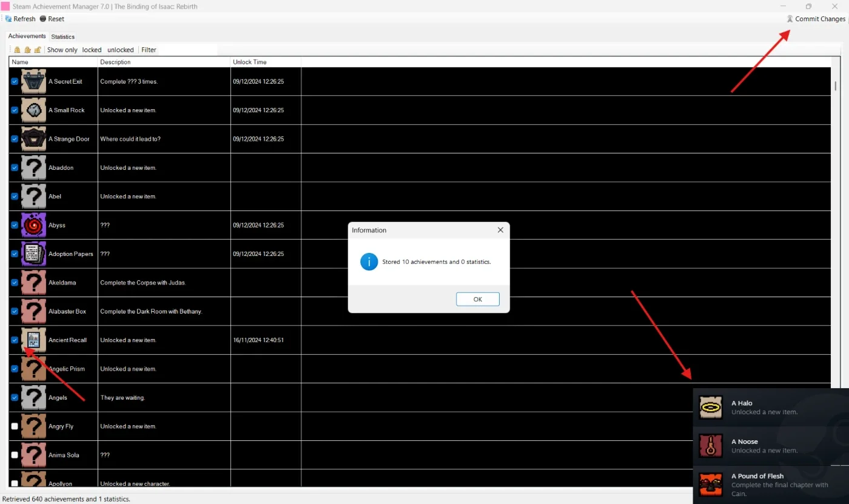Click the pink app icon in title bar
Viewport: 849px width, 504px height.
(5, 6)
